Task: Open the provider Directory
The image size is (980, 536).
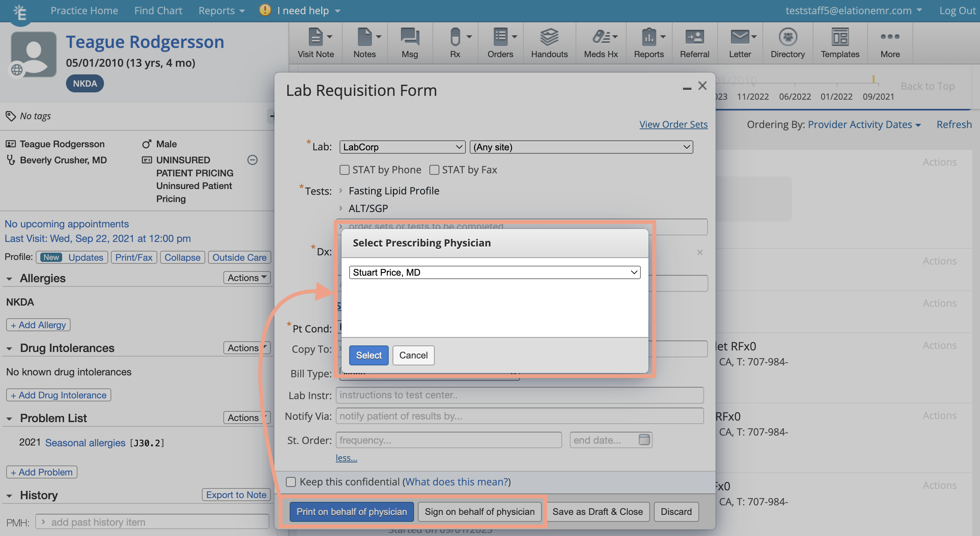Action: click(x=787, y=42)
